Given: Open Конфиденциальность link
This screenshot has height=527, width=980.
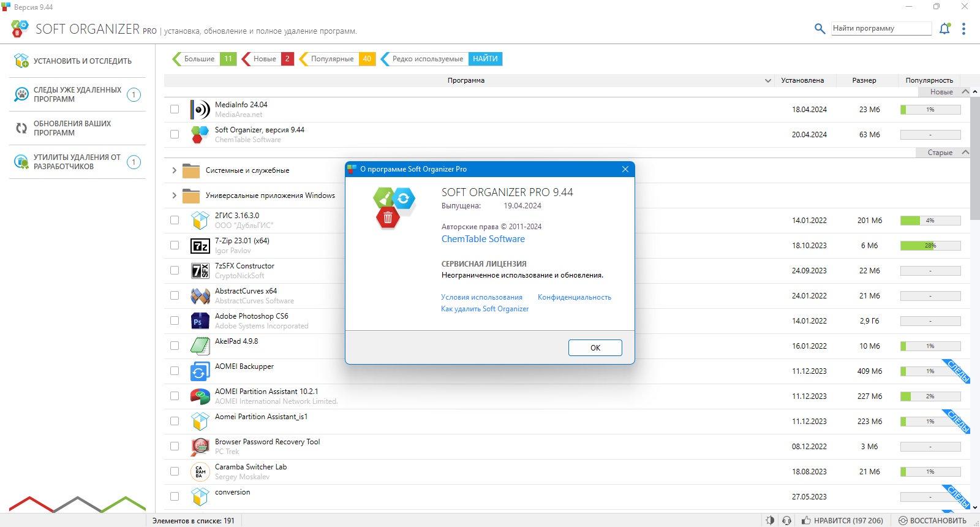Looking at the screenshot, I should tap(575, 297).
